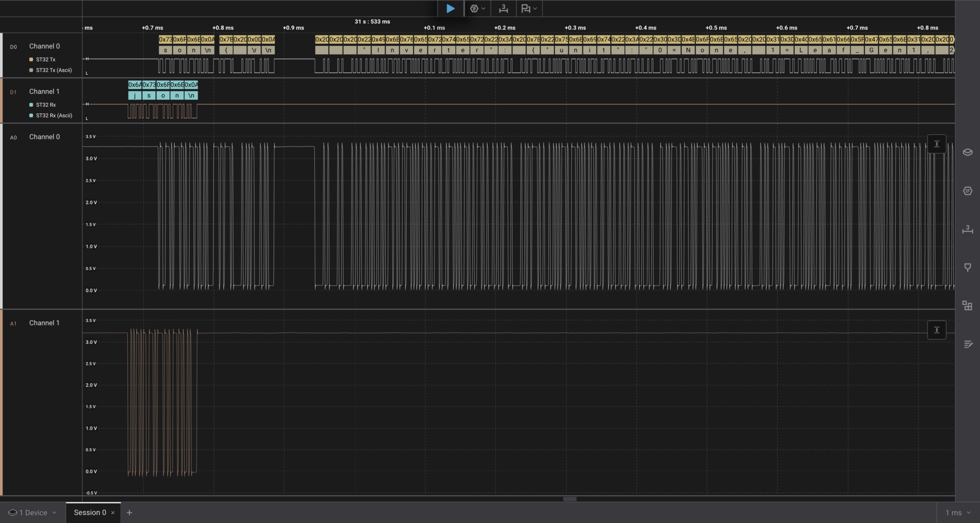Open the Device Settings sidebar icon
The image size is (980, 523).
click(x=968, y=152)
